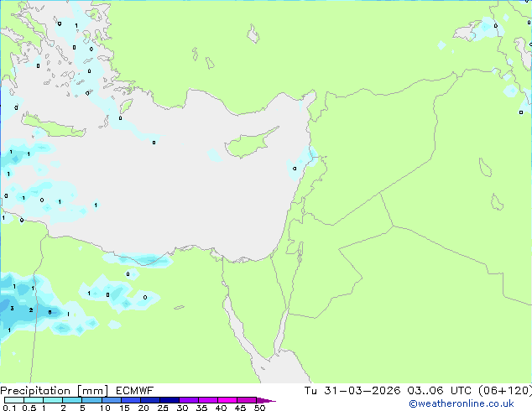Image resolution: width=532 pixels, height=411 pixels.
Task: Select the 2–5 mm legend swatch
Action: (72, 400)
